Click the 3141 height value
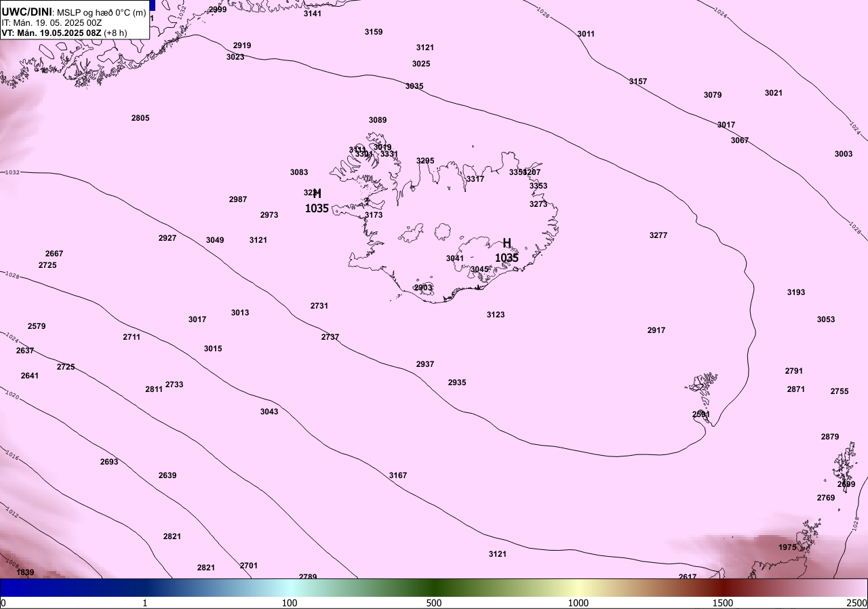868x609 pixels. (x=313, y=14)
